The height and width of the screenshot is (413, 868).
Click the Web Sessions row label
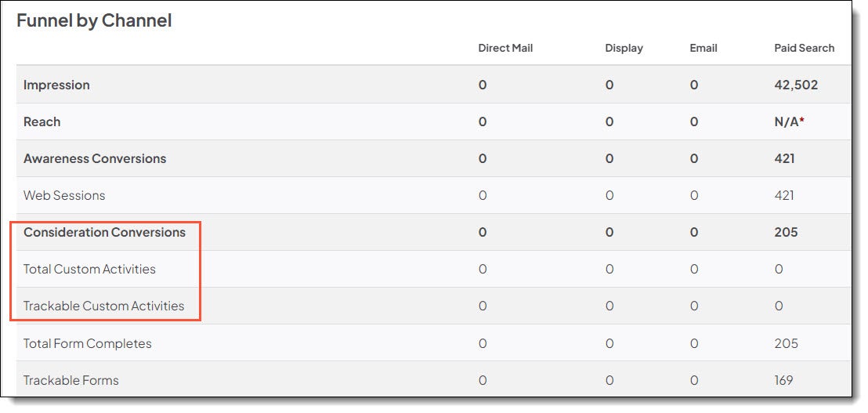click(x=64, y=195)
